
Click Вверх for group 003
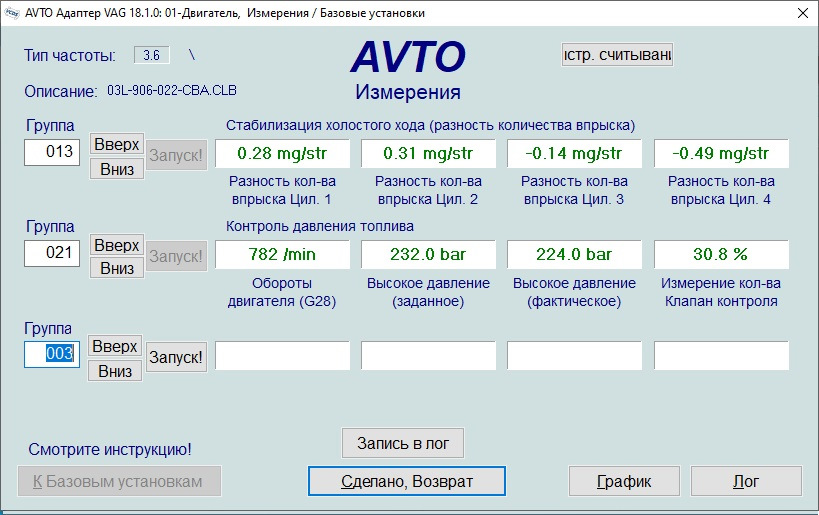tap(114, 346)
